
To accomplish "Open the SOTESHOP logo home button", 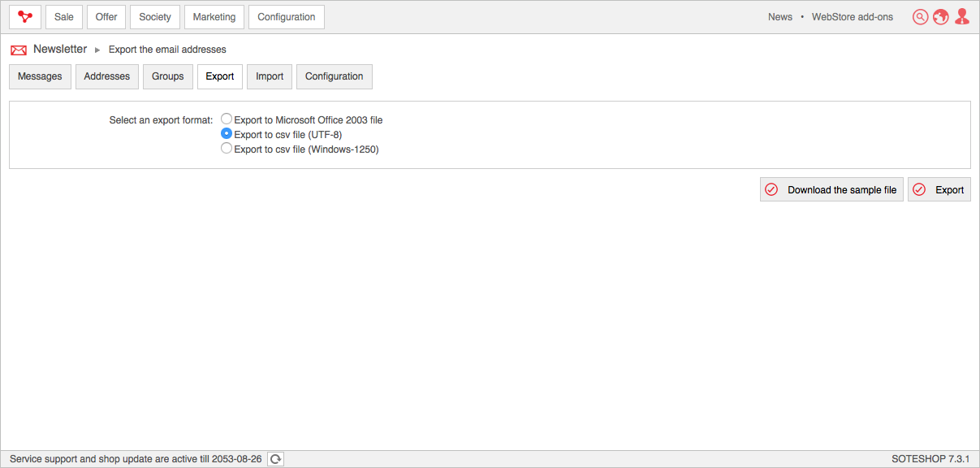I will (x=25, y=17).
